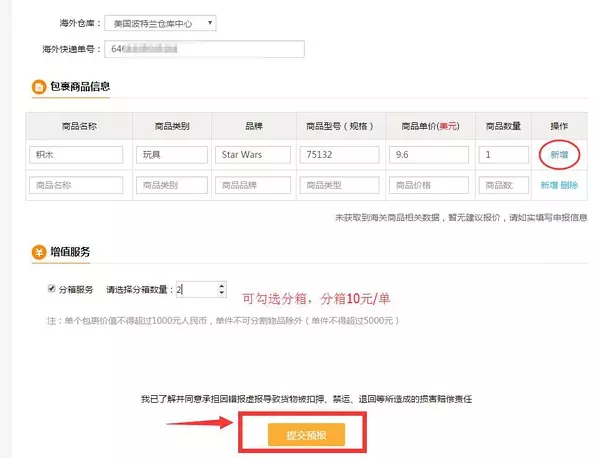This screenshot has height=458, width=600.
Task: Increase the 分箱数量 with the up arrow
Action: [x=222, y=286]
